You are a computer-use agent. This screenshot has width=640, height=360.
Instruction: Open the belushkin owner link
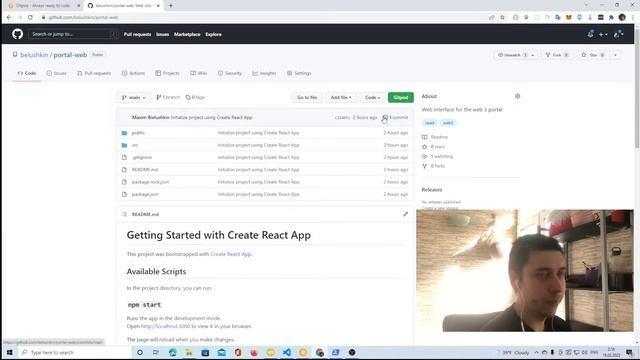(x=34, y=55)
